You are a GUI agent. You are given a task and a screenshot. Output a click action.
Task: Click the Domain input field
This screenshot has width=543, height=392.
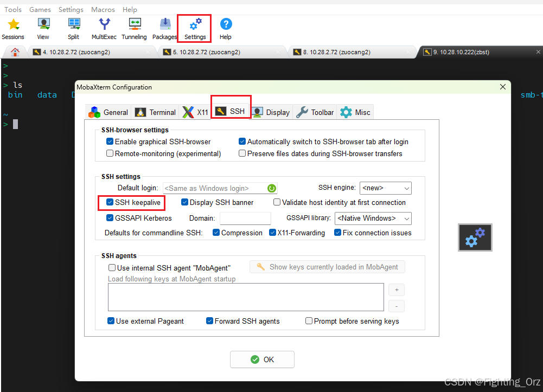coord(245,218)
